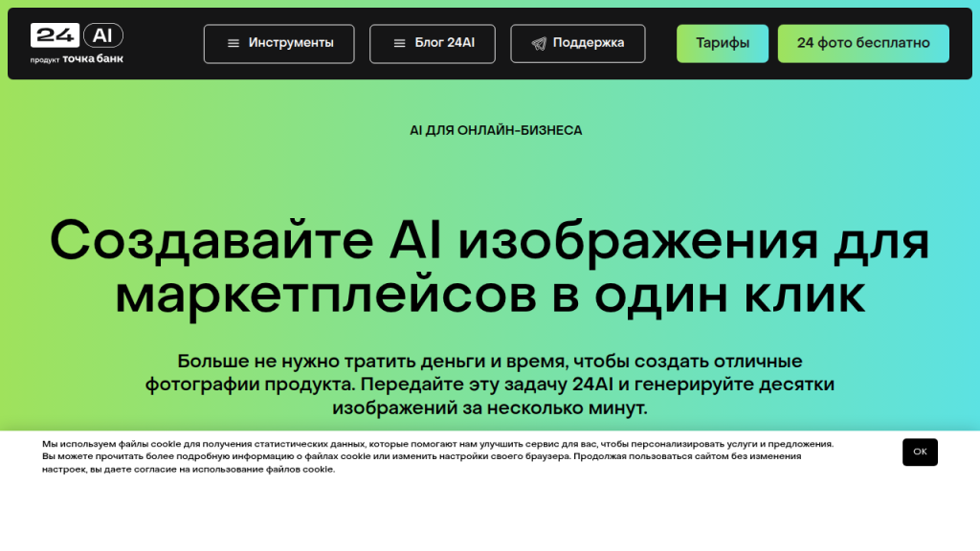The image size is (980, 551).
Task: Click the AI ДЛЯ ОНЛАЙН-БИЗНЕСА label
Action: (496, 130)
